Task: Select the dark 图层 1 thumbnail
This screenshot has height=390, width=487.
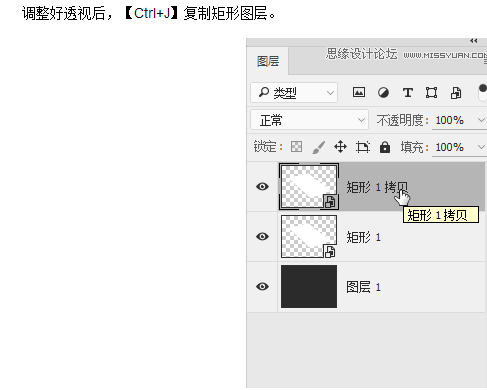Action: pyautogui.click(x=309, y=286)
